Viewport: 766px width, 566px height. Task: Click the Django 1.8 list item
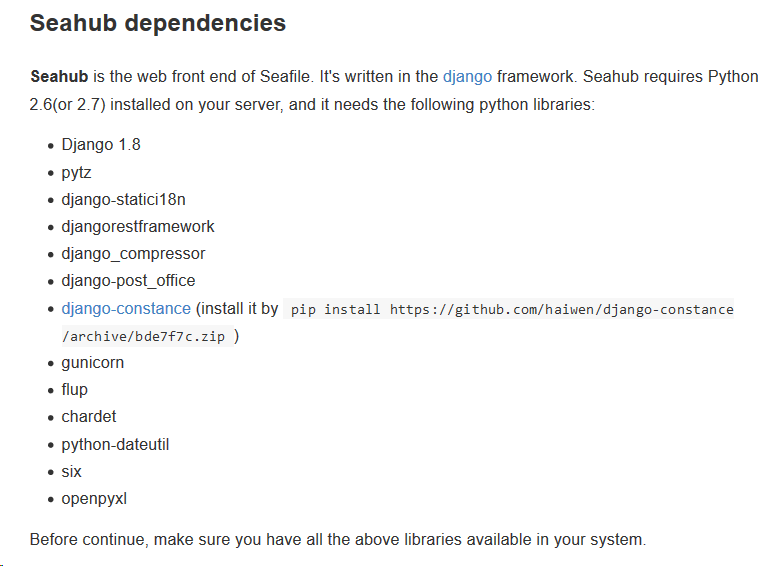(101, 145)
